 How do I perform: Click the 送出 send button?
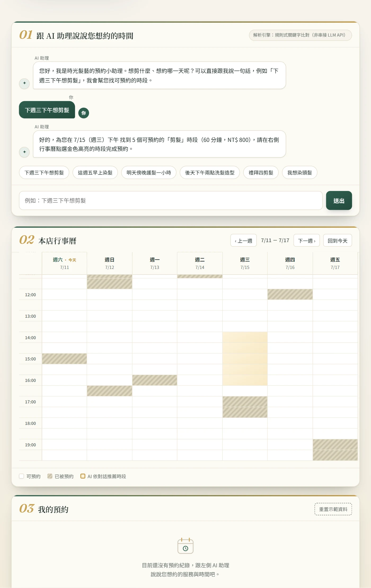(339, 201)
